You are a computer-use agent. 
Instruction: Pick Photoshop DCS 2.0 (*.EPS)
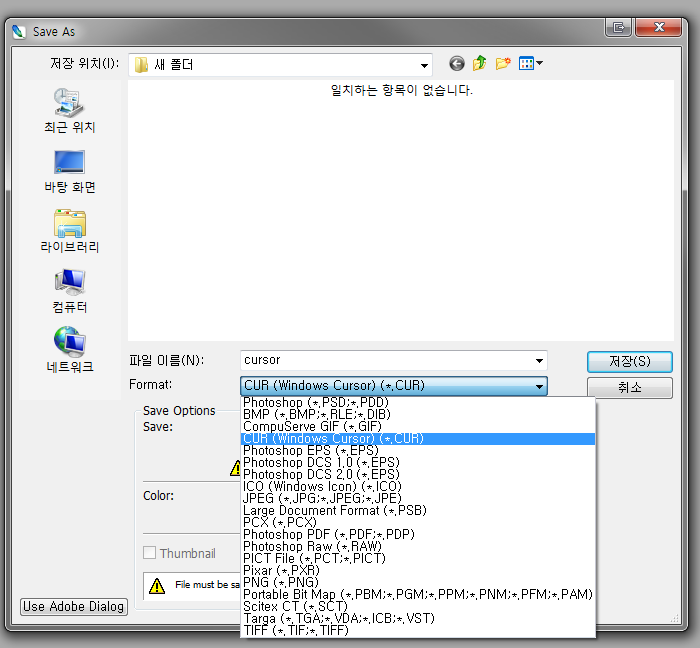(x=418, y=474)
